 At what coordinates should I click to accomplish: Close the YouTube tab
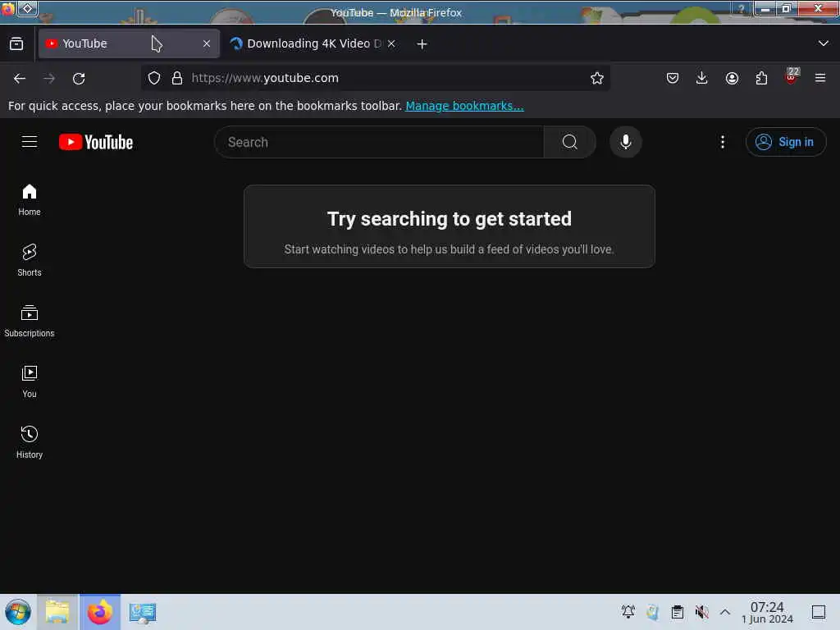tap(207, 43)
